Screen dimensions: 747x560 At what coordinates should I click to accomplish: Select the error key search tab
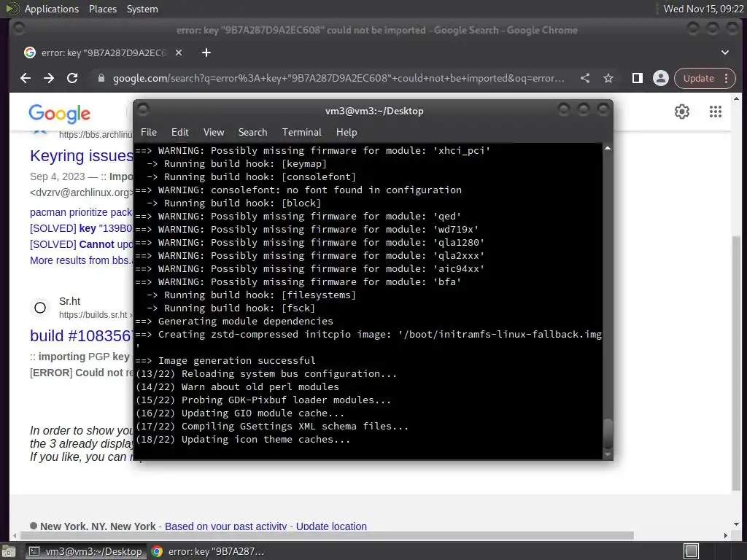(x=103, y=52)
